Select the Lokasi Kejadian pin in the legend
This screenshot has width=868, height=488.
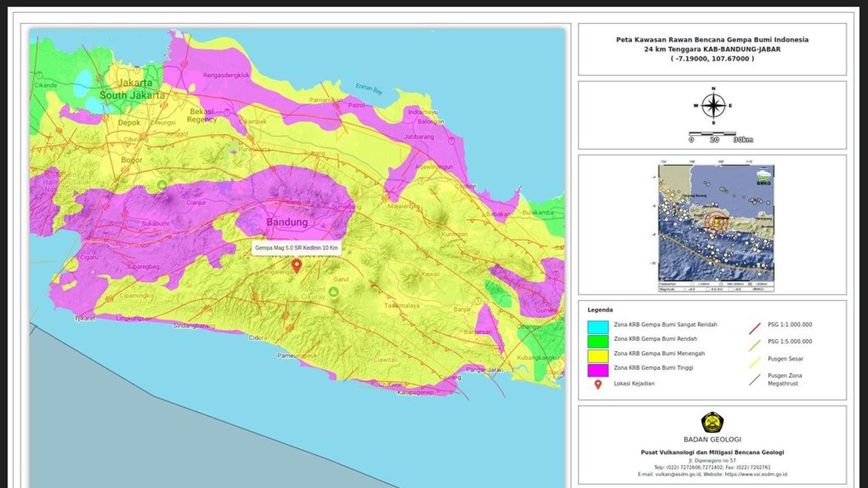597,383
